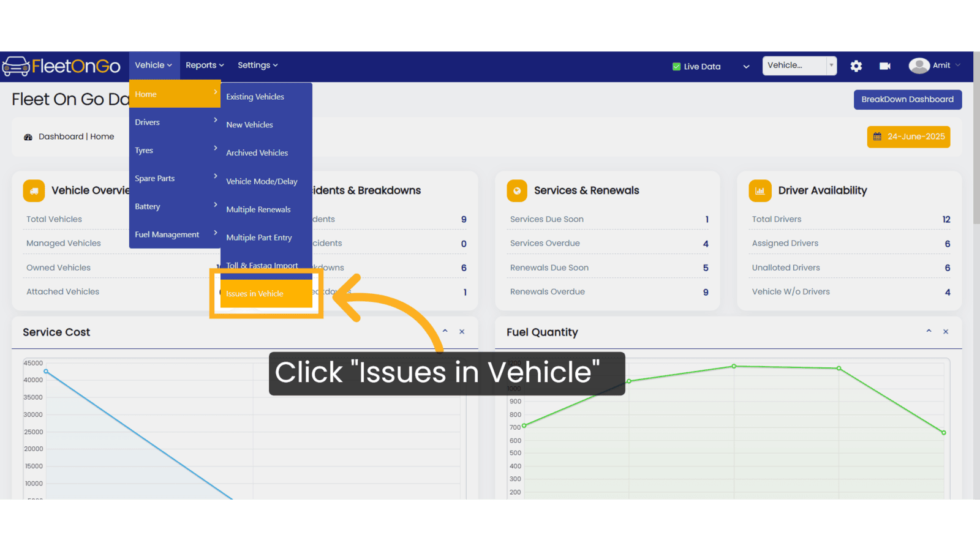Viewport: 980px width, 551px height.
Task: Open the Vehicle search combo box
Action: pyautogui.click(x=799, y=66)
